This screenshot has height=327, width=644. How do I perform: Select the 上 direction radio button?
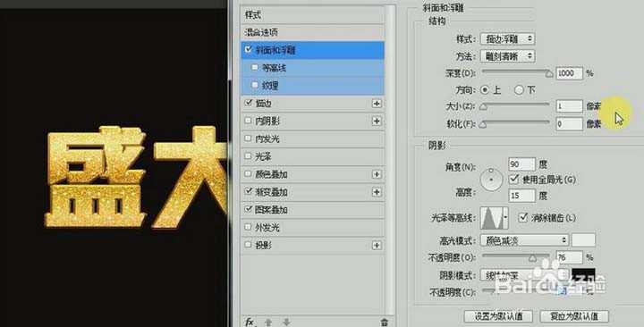coord(485,89)
